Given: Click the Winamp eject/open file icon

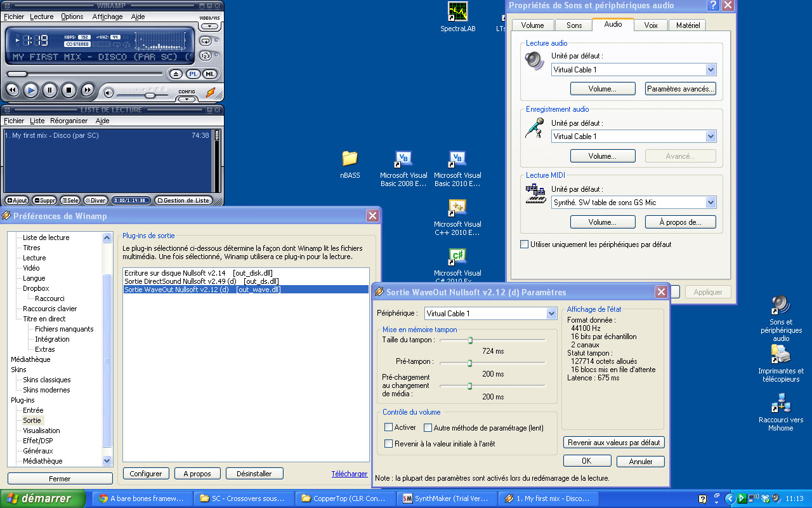Looking at the screenshot, I should click(176, 74).
